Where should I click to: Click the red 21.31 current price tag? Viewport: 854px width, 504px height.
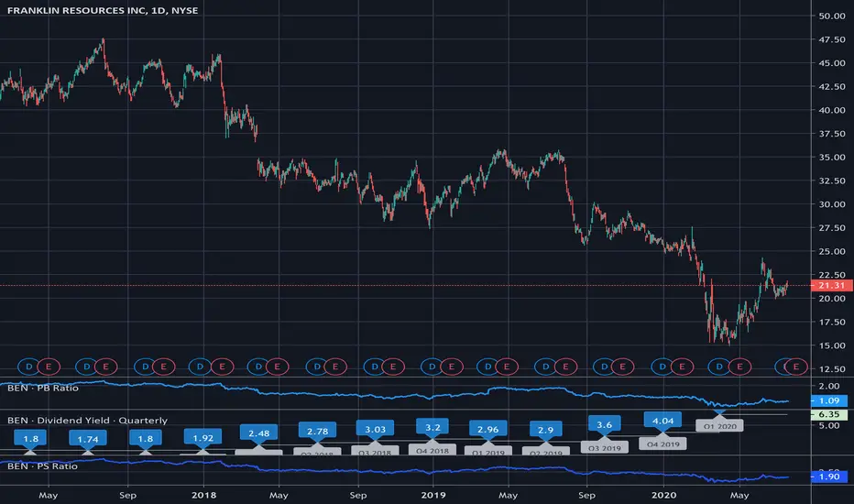[x=832, y=286]
